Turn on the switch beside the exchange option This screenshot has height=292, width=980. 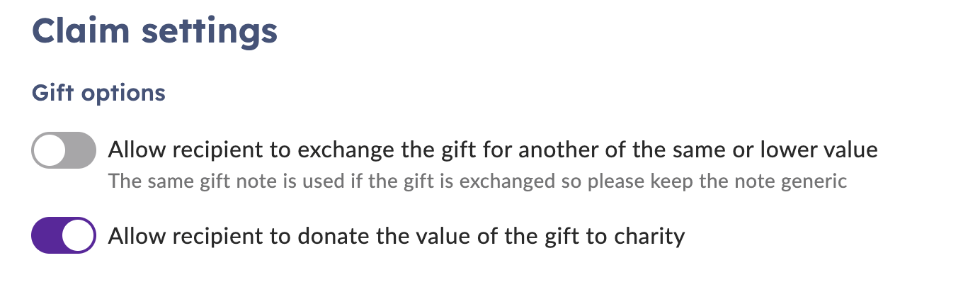pos(64,150)
